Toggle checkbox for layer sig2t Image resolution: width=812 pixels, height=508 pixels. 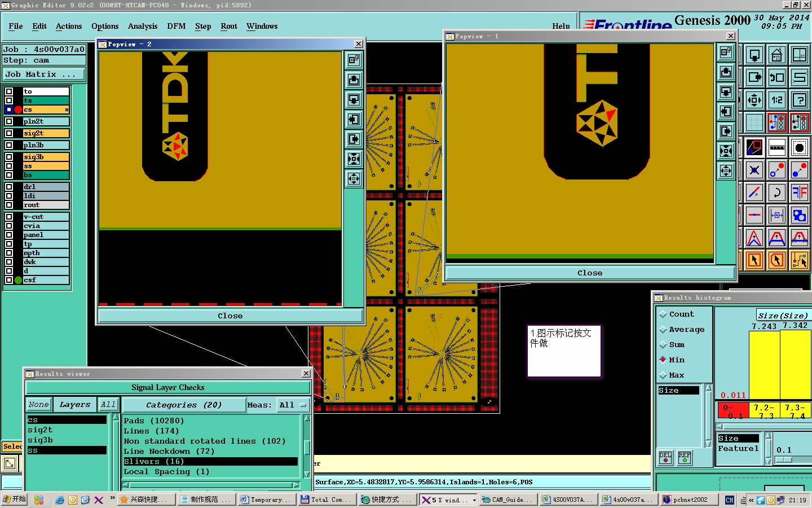(9, 133)
